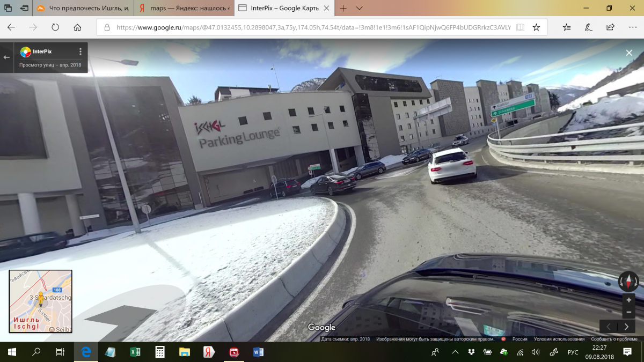Open Условия использования terms link

click(559, 339)
